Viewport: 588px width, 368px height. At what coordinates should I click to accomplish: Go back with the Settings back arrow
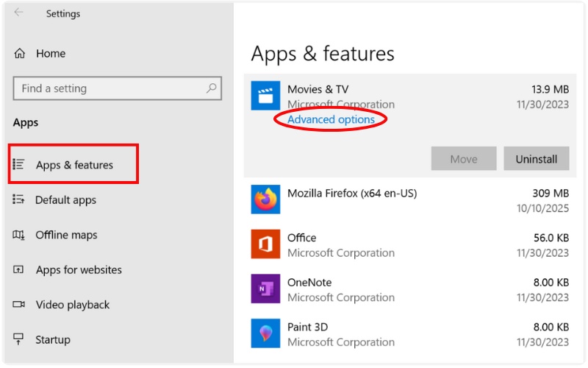(x=18, y=13)
